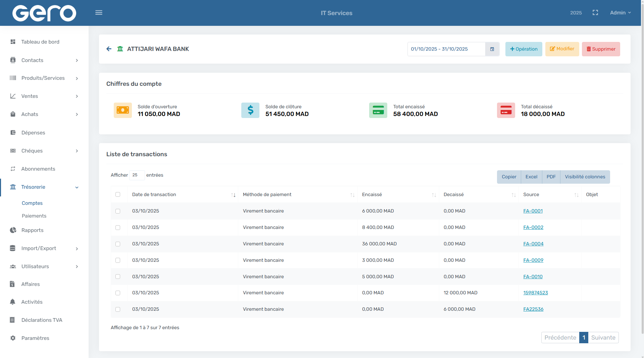
Task: Check the box for the FA-0001 row
Action: (x=118, y=211)
